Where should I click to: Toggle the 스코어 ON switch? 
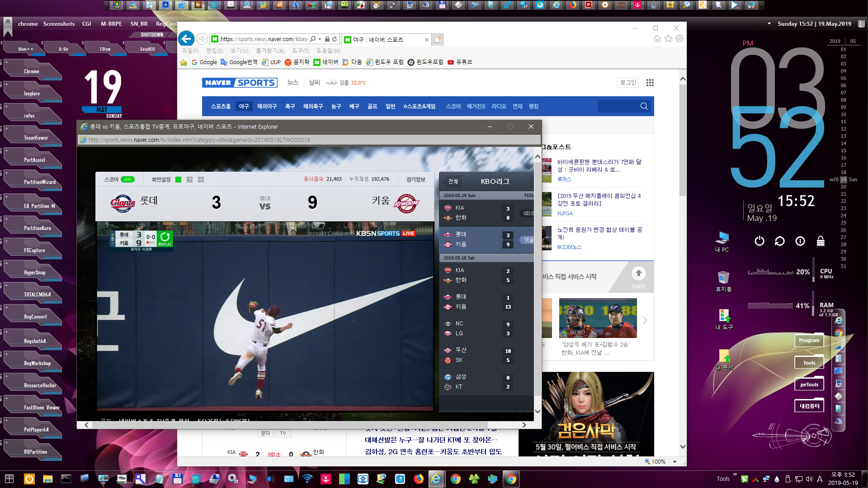[x=127, y=179]
